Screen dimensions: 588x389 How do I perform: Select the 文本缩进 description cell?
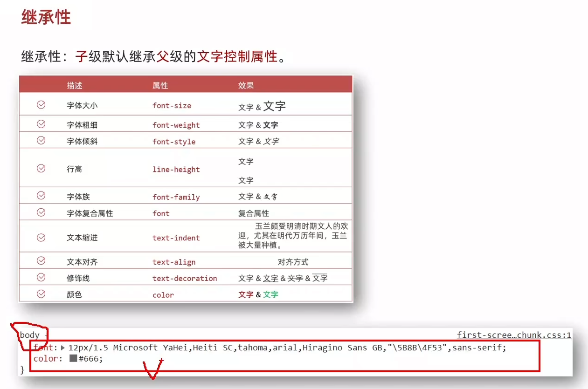click(82, 238)
